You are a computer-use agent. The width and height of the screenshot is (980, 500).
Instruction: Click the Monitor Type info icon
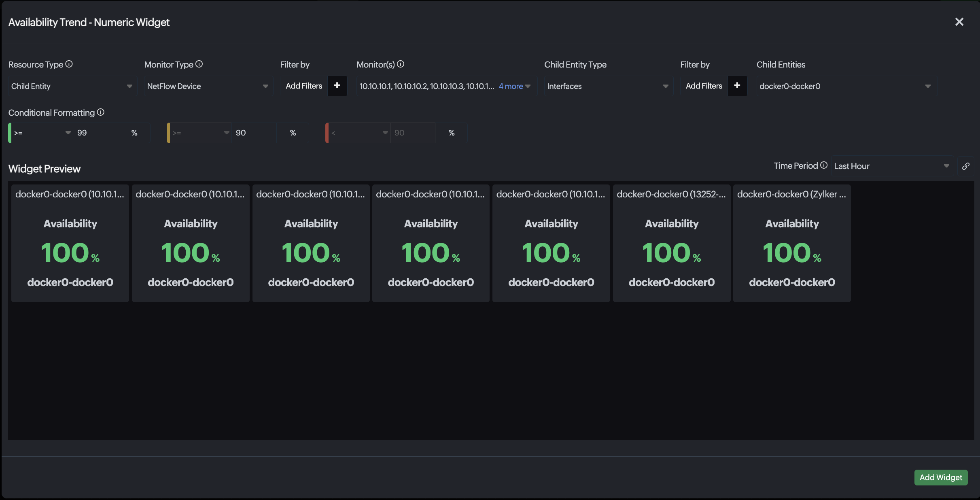coord(199,64)
